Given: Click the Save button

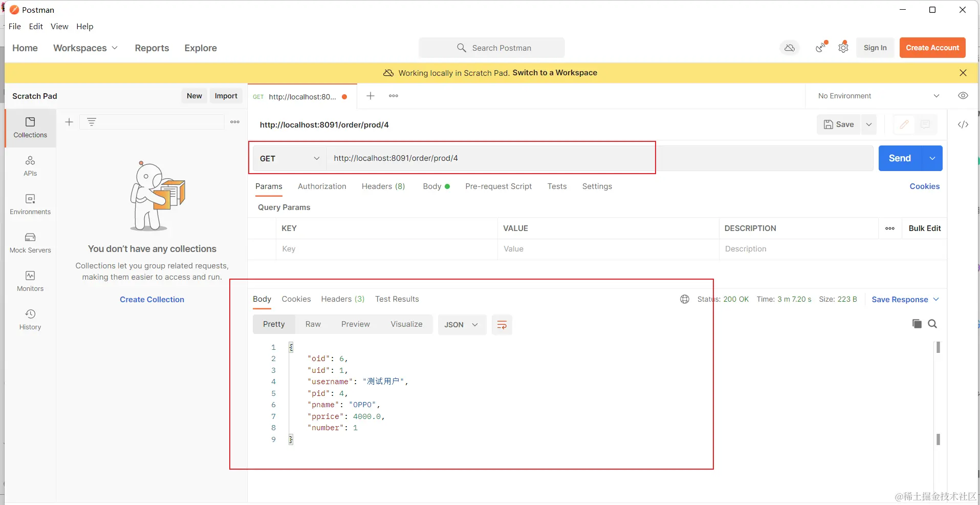Looking at the screenshot, I should pos(839,124).
